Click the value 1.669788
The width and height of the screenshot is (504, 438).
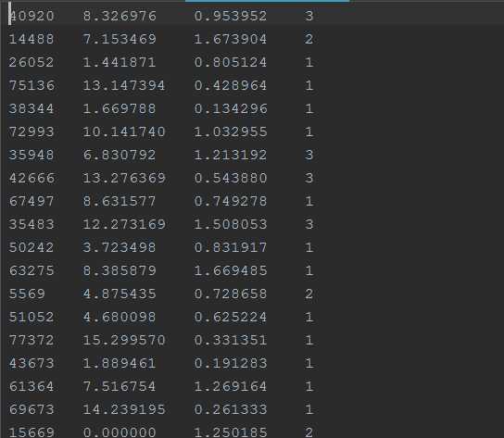click(x=120, y=108)
